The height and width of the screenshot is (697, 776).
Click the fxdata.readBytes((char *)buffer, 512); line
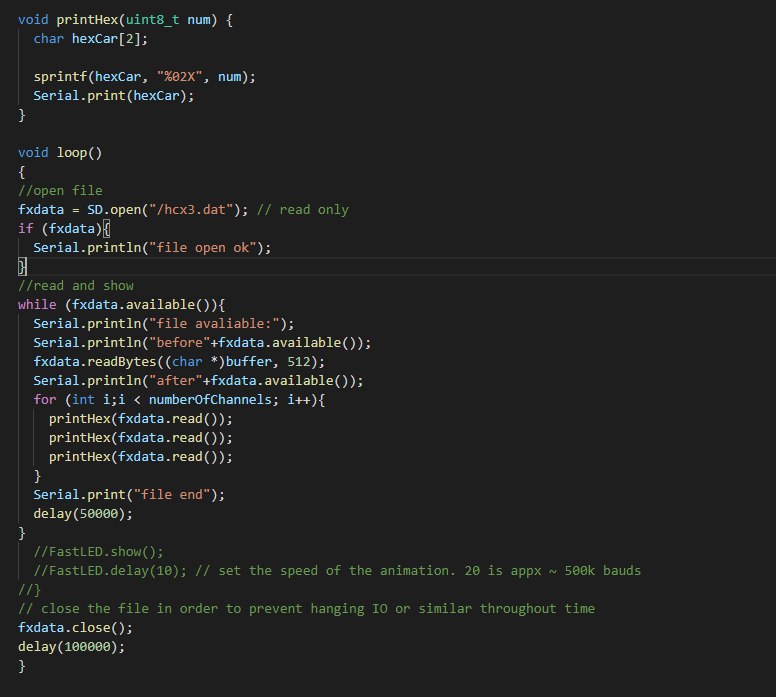pos(179,361)
